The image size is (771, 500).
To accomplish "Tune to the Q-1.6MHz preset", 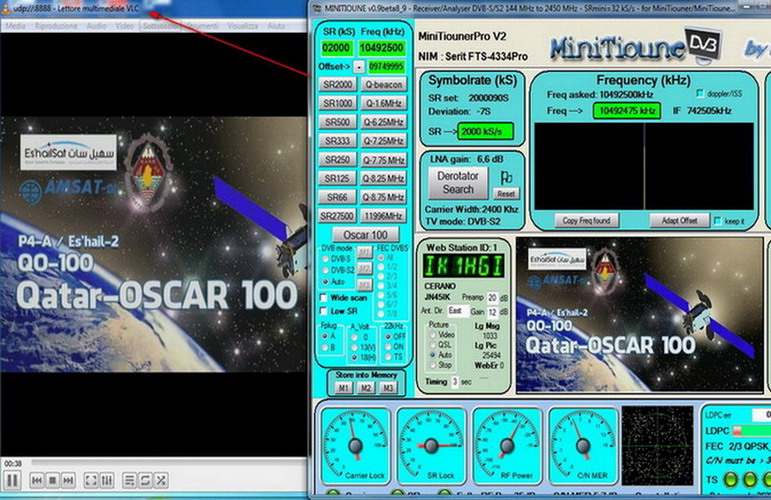I will [x=384, y=103].
